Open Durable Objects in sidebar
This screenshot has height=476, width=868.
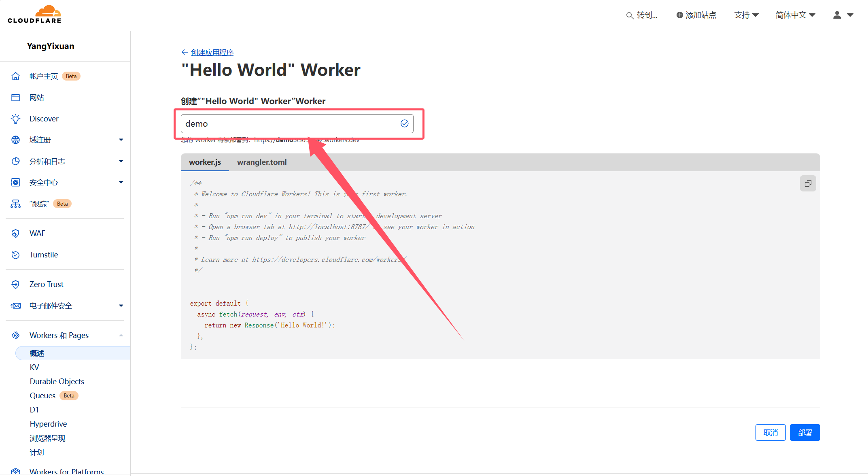[x=57, y=381]
